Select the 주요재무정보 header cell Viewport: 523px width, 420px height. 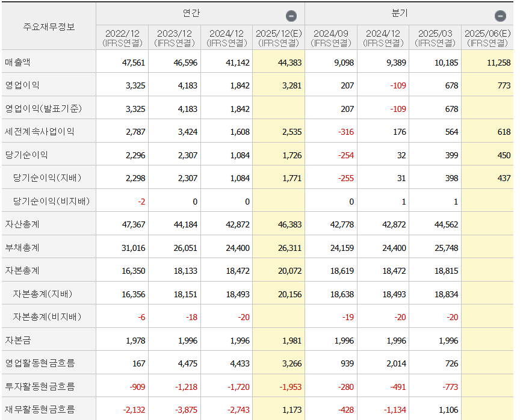tap(49, 26)
